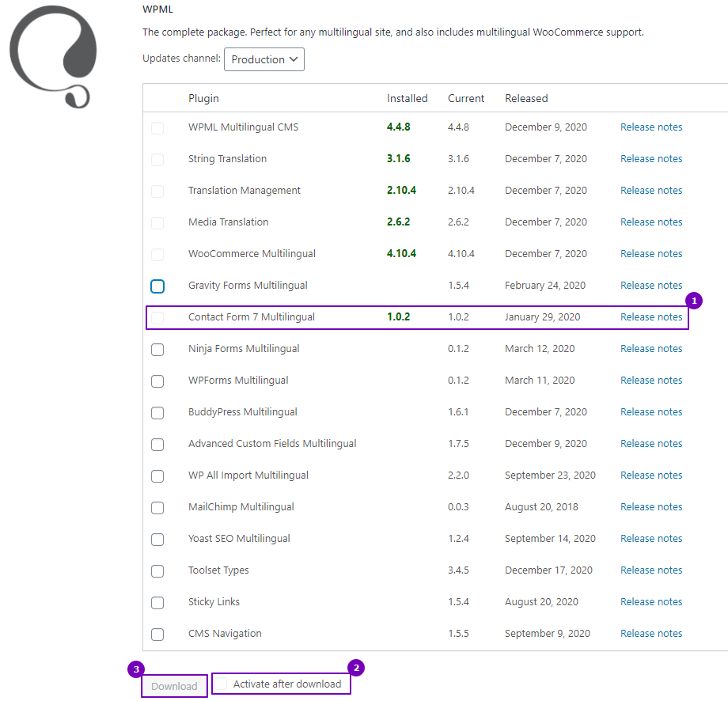Click the Gravity Forms Multilingual plugin name

pos(248,285)
